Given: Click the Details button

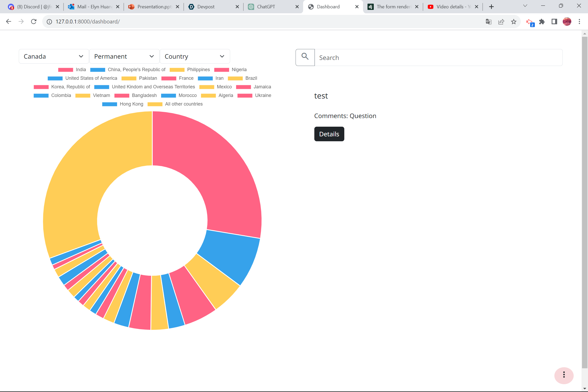Looking at the screenshot, I should pyautogui.click(x=329, y=134).
